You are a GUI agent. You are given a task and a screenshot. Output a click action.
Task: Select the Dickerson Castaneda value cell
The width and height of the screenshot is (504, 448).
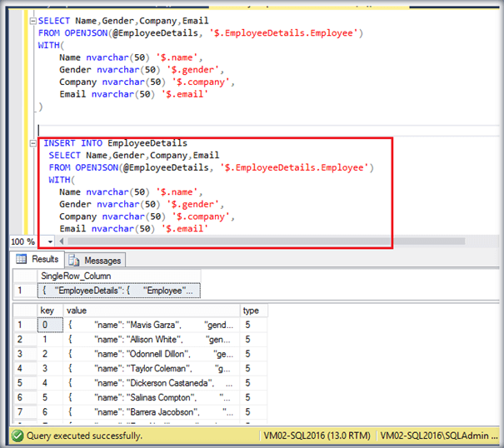coord(152,383)
